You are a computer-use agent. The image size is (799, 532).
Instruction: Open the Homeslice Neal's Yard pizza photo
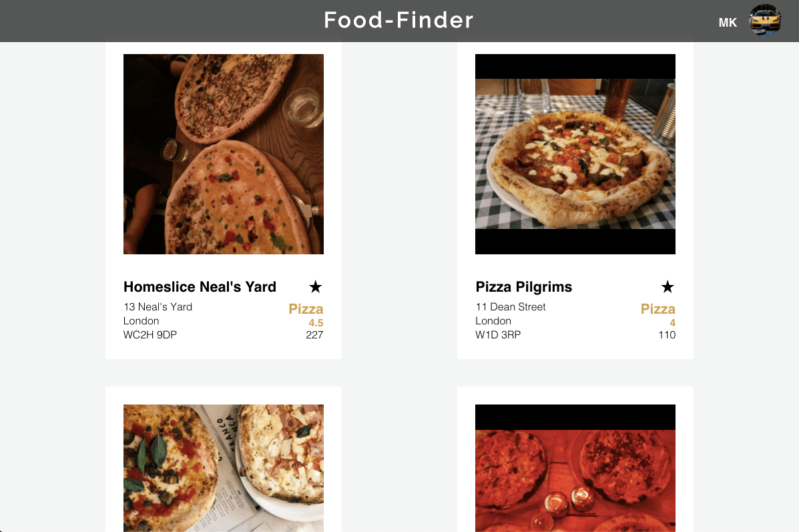tap(224, 154)
